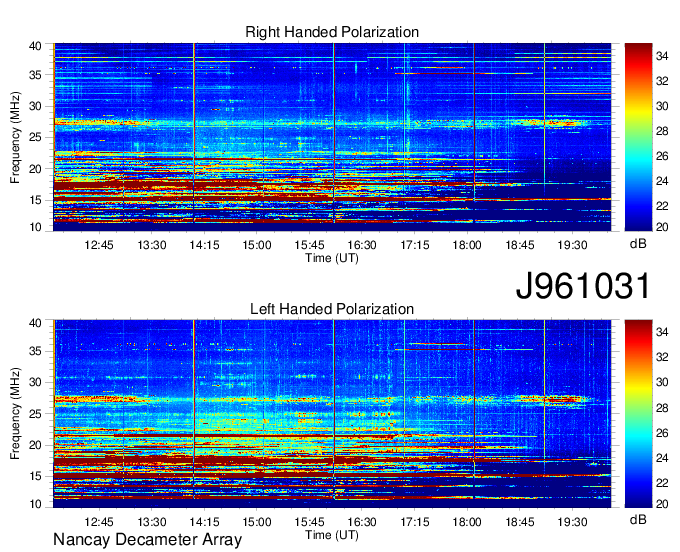Image resolution: width=680 pixels, height=552 pixels.
Task: Click the "Right Handed Polarization" plot title
Action: 332,32
